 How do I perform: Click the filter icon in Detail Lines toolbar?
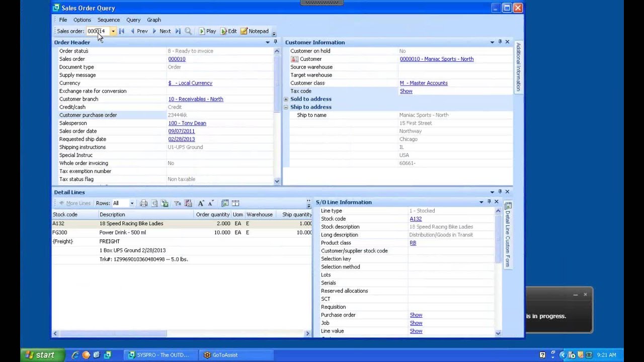pyautogui.click(x=178, y=203)
